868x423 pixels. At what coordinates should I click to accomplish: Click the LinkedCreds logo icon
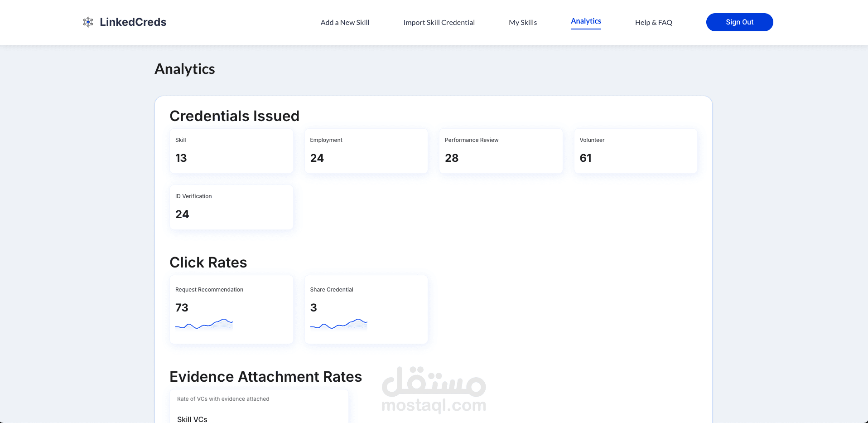[x=88, y=22]
